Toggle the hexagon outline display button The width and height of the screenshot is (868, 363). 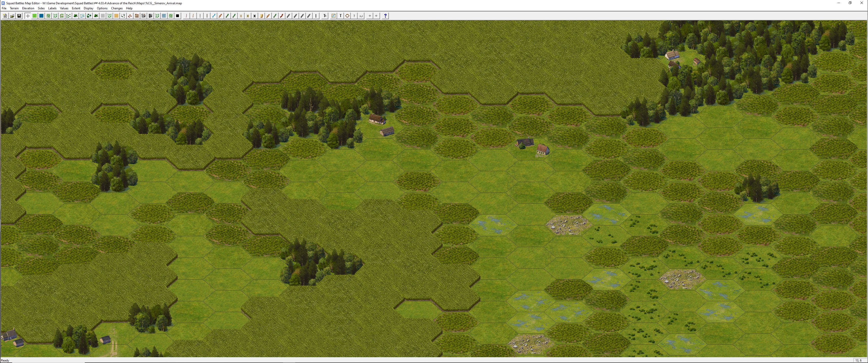point(347,16)
